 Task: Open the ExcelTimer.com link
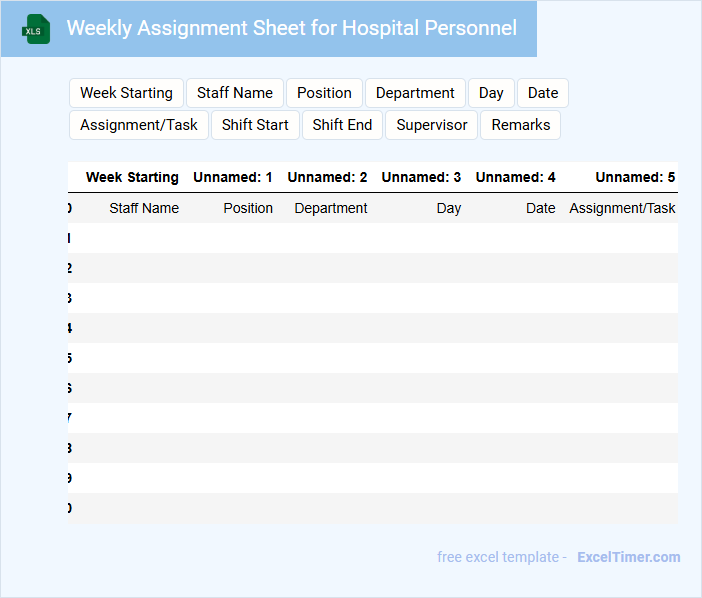tap(628, 557)
